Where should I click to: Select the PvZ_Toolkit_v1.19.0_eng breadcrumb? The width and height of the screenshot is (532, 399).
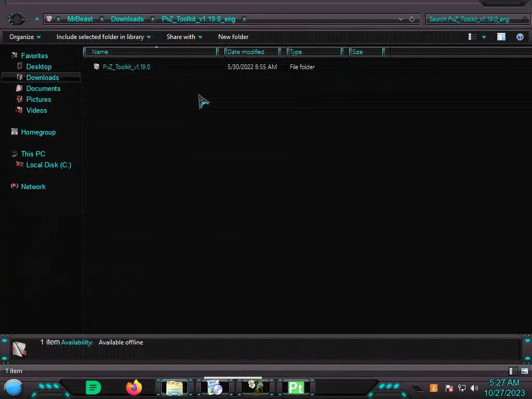point(198,19)
